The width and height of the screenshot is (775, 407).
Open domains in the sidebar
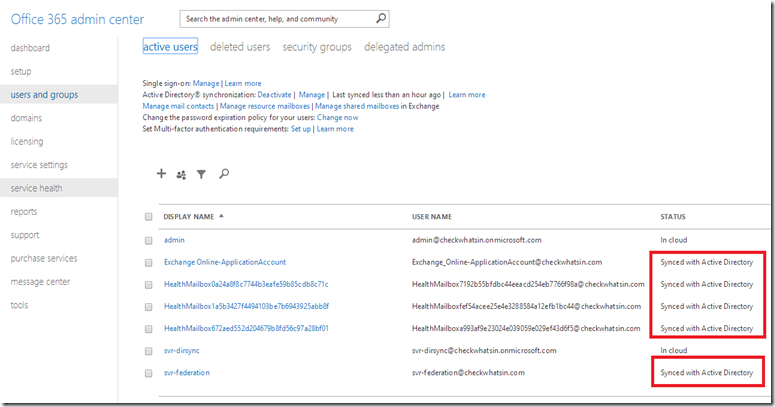[x=26, y=118]
